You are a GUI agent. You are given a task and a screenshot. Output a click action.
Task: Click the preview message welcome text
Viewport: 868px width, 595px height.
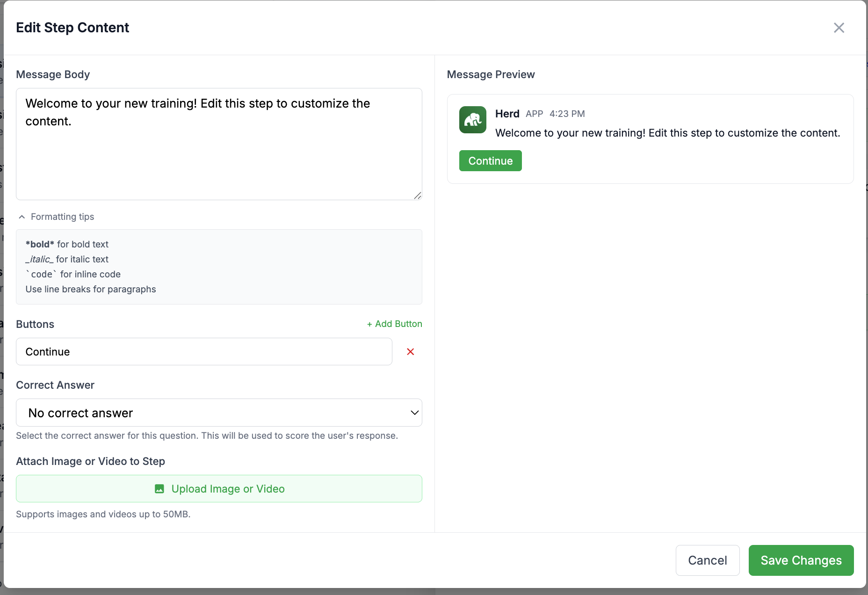pyautogui.click(x=667, y=133)
